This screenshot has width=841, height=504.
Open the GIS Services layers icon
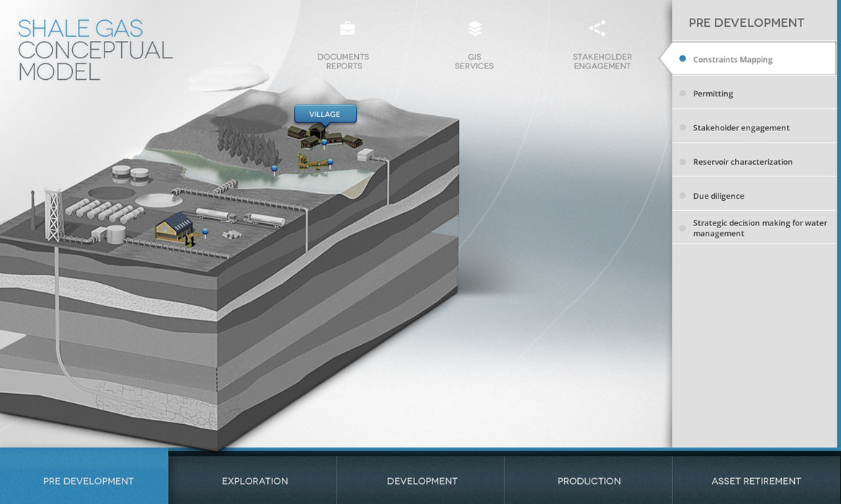pos(474,29)
